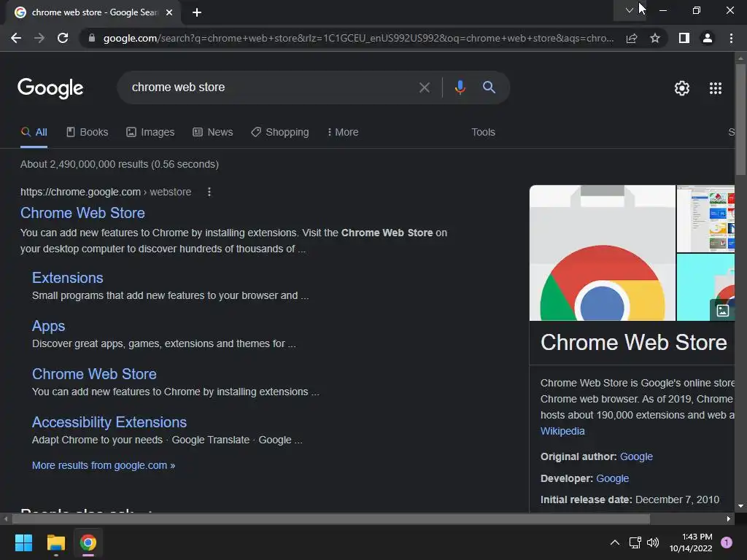Viewport: 747px width, 560px height.
Task: Open the Extensions sitelink
Action: 68,278
